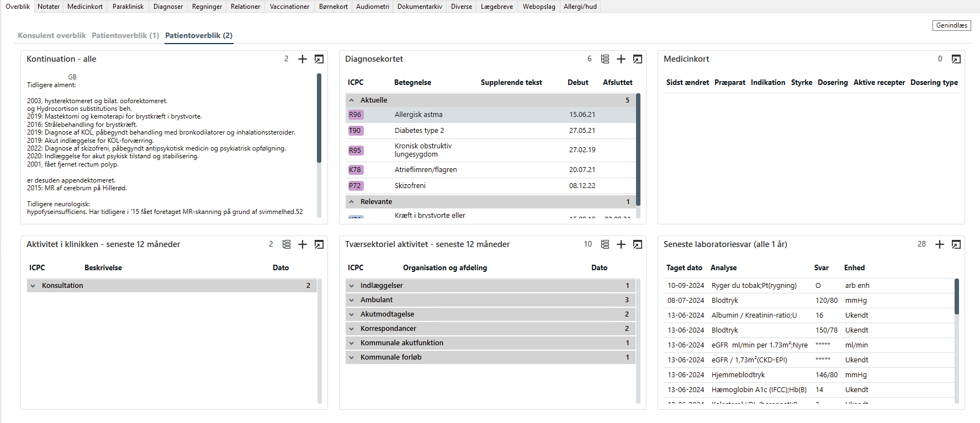Collapse the Aktuelle diagnoses group

pyautogui.click(x=352, y=100)
